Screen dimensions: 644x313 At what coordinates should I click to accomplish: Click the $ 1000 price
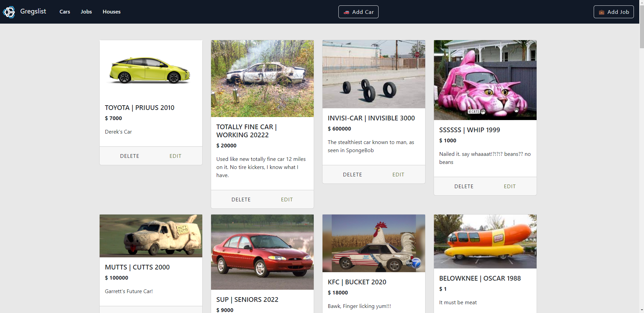(448, 141)
